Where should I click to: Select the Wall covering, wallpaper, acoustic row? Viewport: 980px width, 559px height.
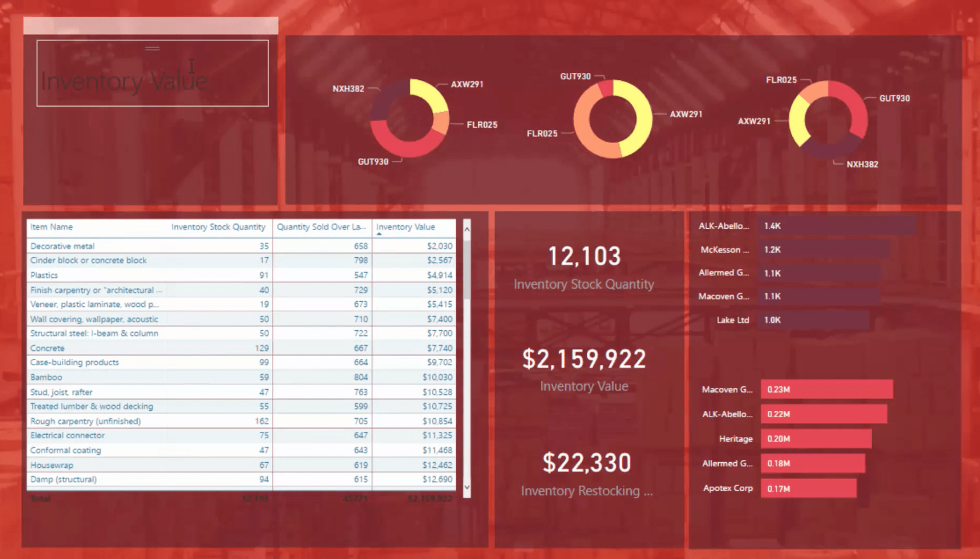point(242,319)
